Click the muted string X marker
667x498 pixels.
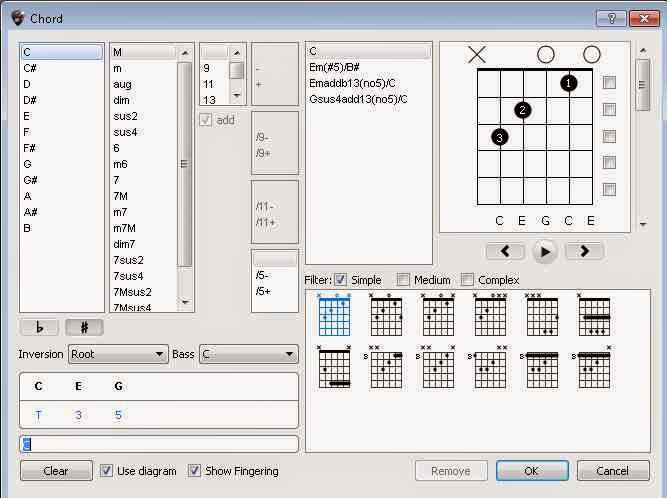tap(477, 55)
